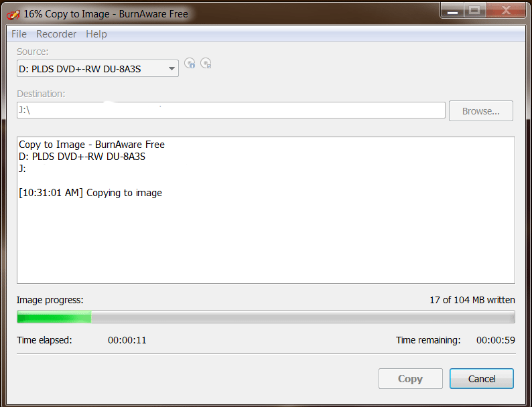Open the disc options icon with checkmark
Viewport: 532px width, 407px height.
(206, 64)
